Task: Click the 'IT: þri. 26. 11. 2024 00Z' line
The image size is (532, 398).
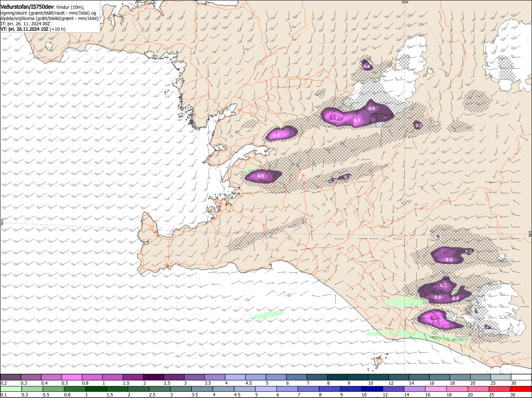Action: point(25,24)
